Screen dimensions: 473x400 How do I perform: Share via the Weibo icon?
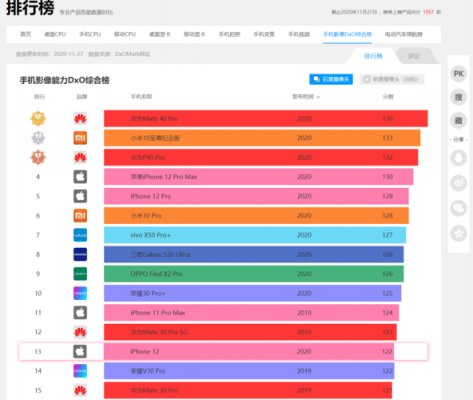point(459,183)
